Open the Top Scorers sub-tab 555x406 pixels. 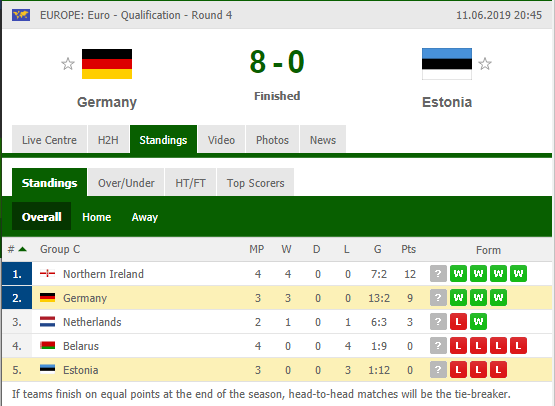pyautogui.click(x=256, y=183)
